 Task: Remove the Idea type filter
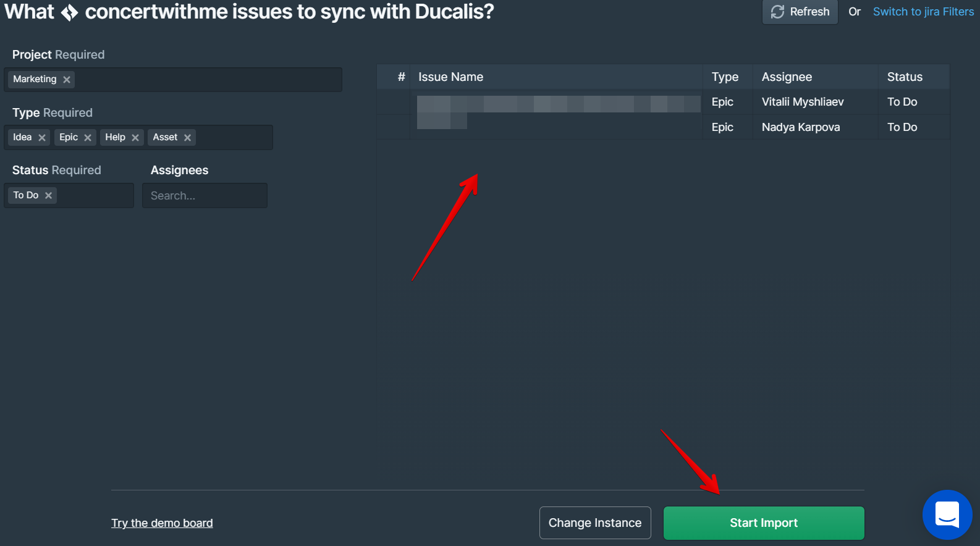coord(41,137)
